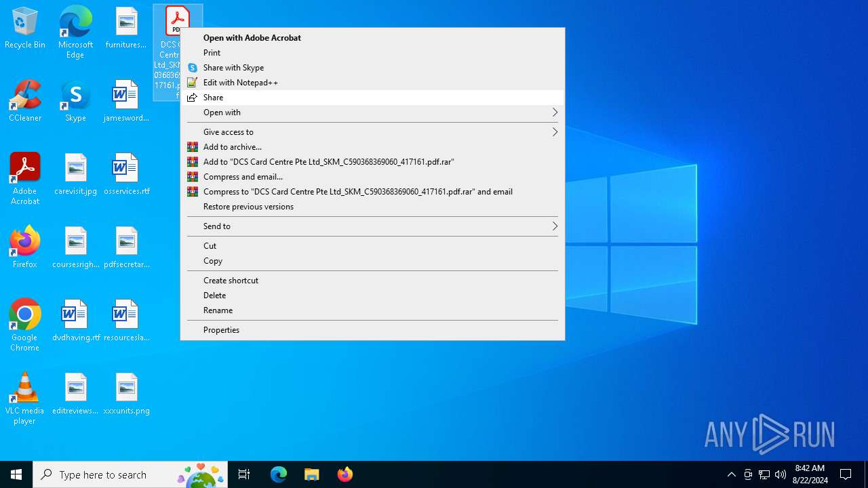Open the Recycle Bin desktop icon
The height and width of the screenshot is (488, 868).
pos(25,29)
